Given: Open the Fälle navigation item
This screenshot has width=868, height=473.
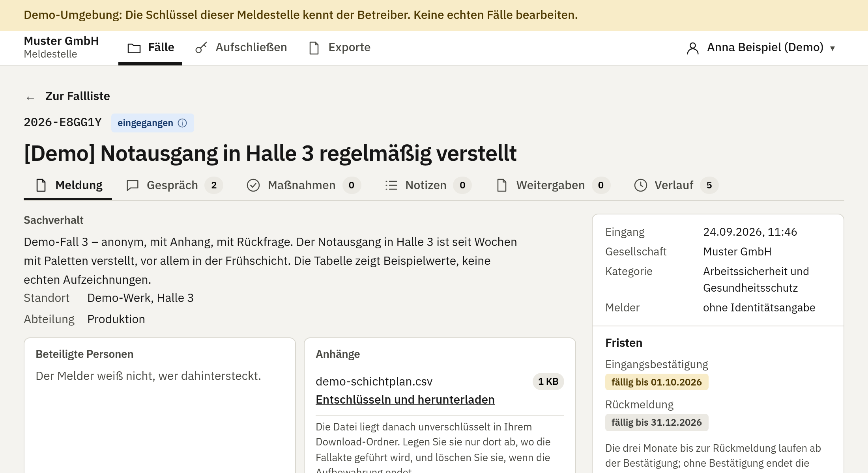Looking at the screenshot, I should pos(150,48).
